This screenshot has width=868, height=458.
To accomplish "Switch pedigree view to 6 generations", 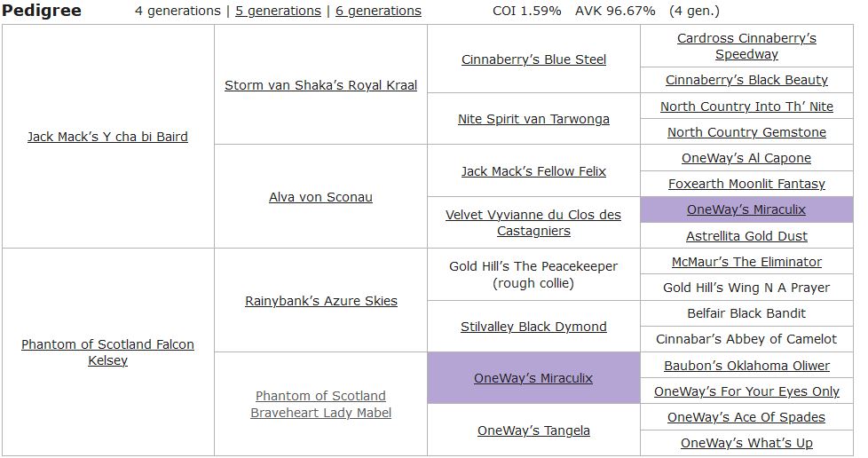I will pyautogui.click(x=378, y=11).
